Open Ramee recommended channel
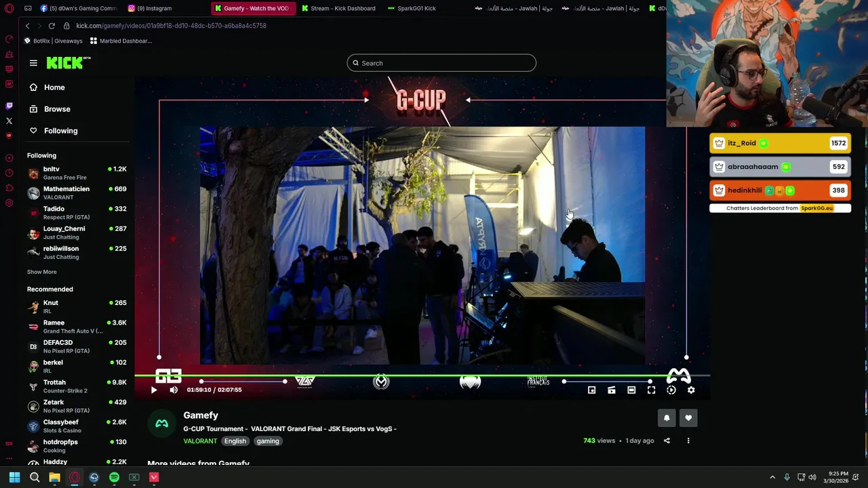 [77, 327]
